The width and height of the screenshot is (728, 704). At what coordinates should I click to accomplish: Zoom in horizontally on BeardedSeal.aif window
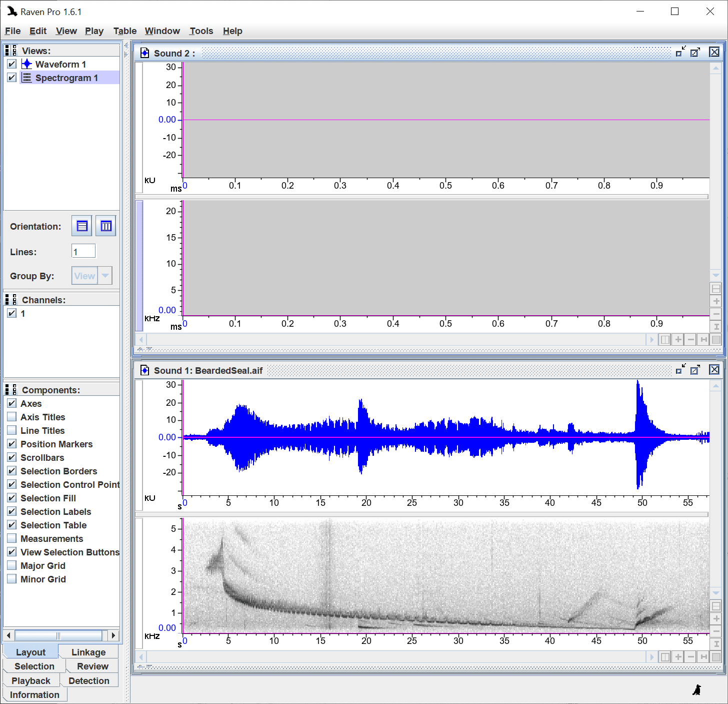pyautogui.click(x=678, y=656)
